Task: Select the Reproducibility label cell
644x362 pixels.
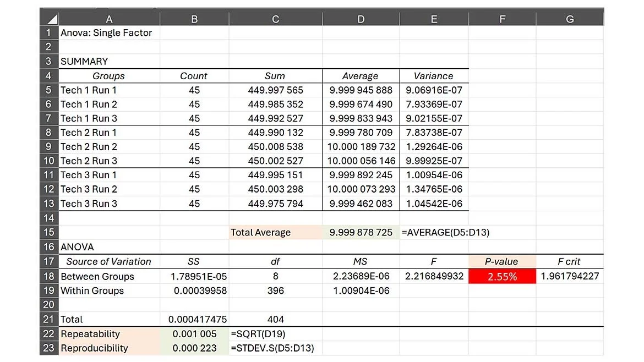Action: coord(109,348)
